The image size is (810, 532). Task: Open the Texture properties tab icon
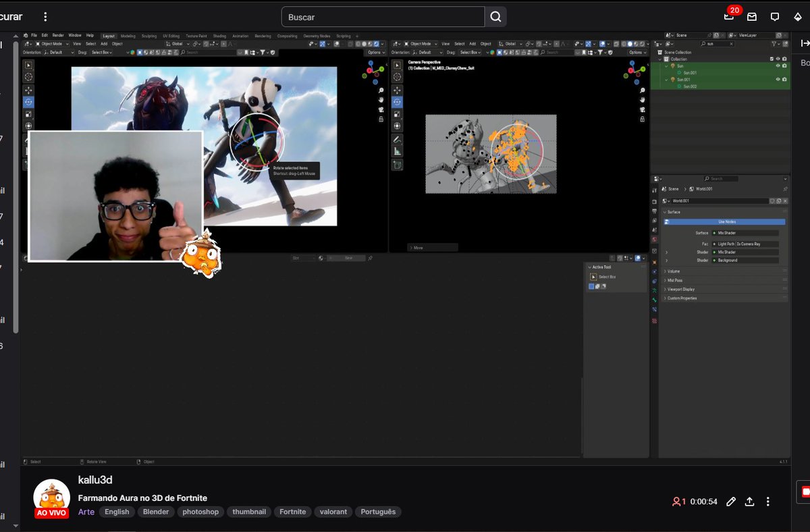point(654,321)
